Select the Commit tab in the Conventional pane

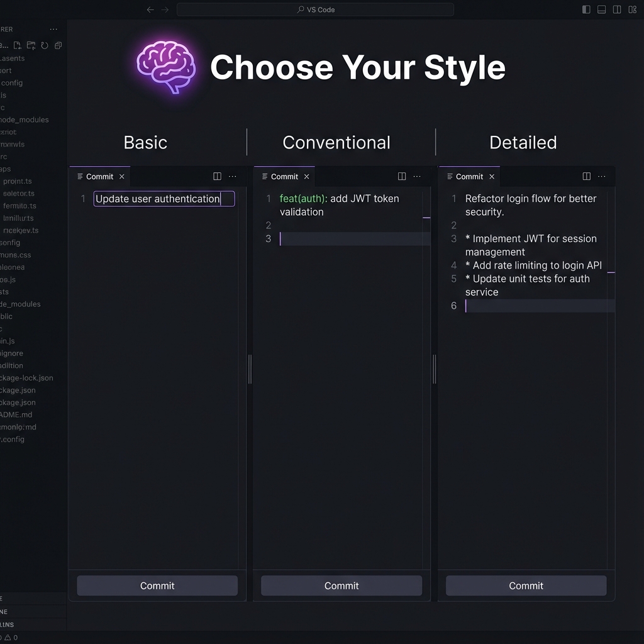click(284, 177)
